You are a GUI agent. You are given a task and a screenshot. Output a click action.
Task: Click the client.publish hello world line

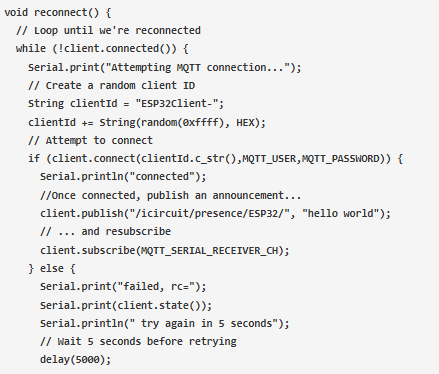pyautogui.click(x=215, y=213)
